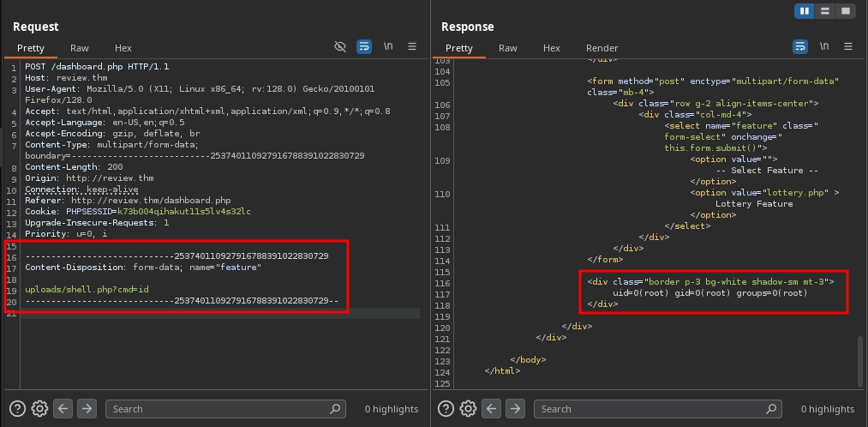Screen dimensions: 868x427
Task: Switch to side-by-side layout view
Action: pos(804,11)
